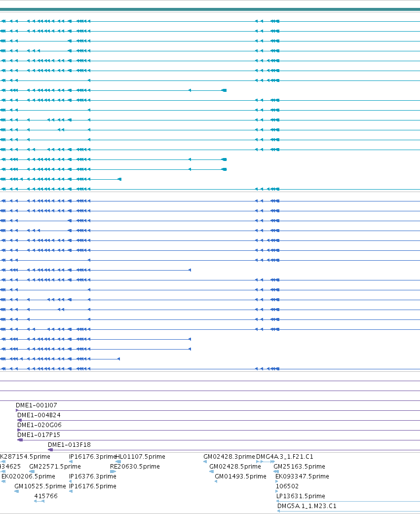The height and width of the screenshot is (514, 420).
Task: Click the DME1-017P15 clone label
Action: pos(38,435)
